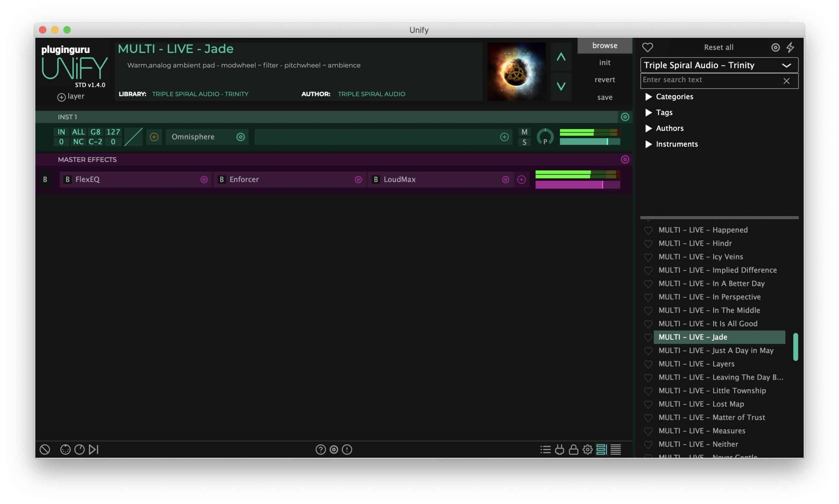Click Reset all filters

coord(718,47)
